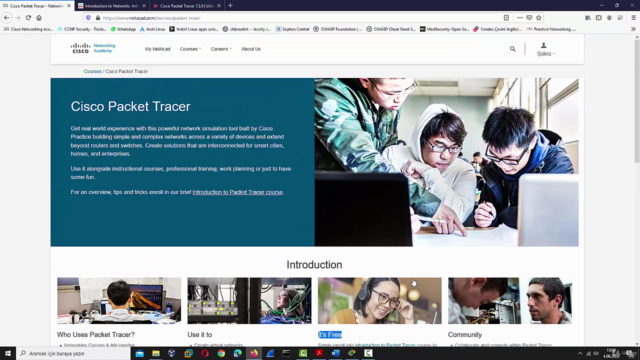Click the Community section thumbnail
Viewport: 640px width, 360px height.
510,301
